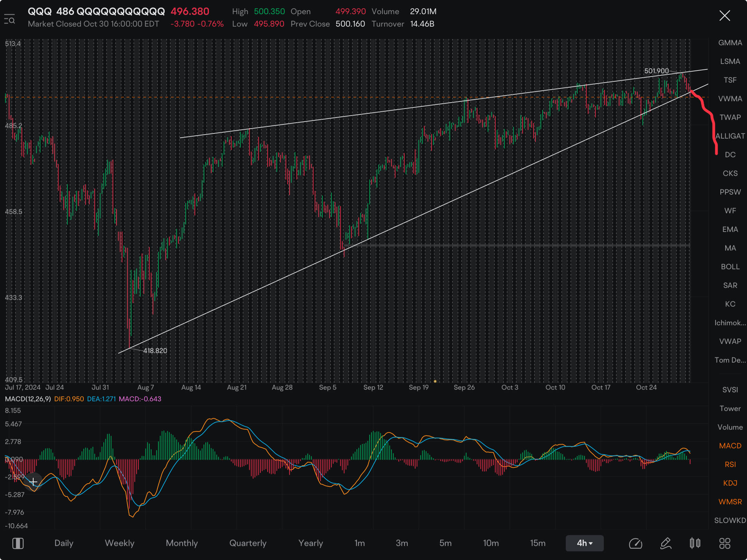Click the Oct 24 date axis label
The height and width of the screenshot is (560, 747).
(x=646, y=387)
